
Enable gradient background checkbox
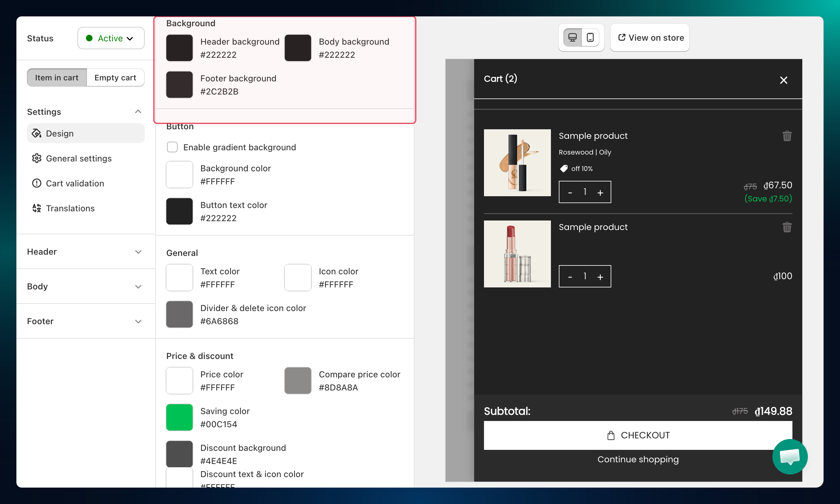click(172, 147)
